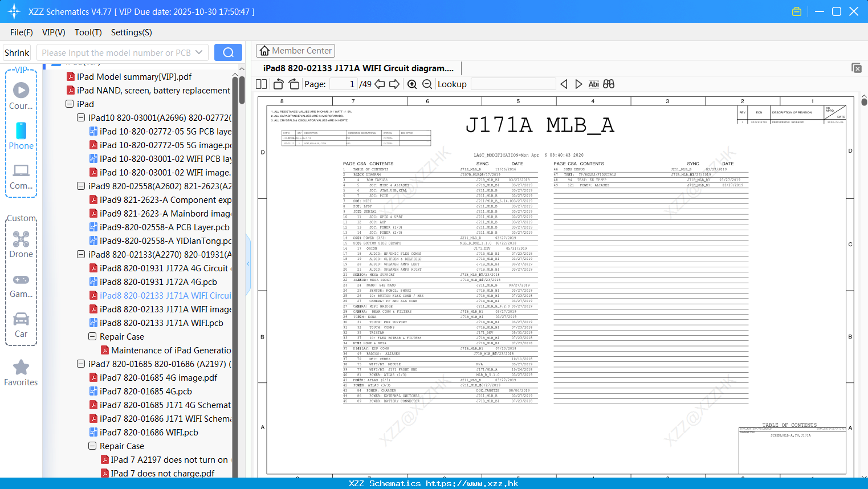Toggle the Abi text match option
Image resolution: width=868 pixels, height=489 pixels.
(x=593, y=84)
